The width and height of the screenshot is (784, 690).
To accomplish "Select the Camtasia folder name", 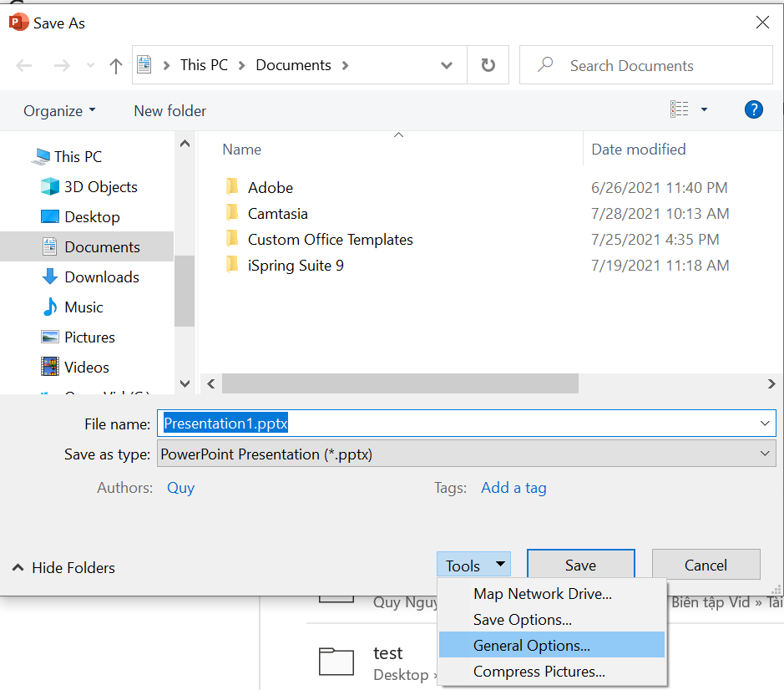I will [277, 213].
